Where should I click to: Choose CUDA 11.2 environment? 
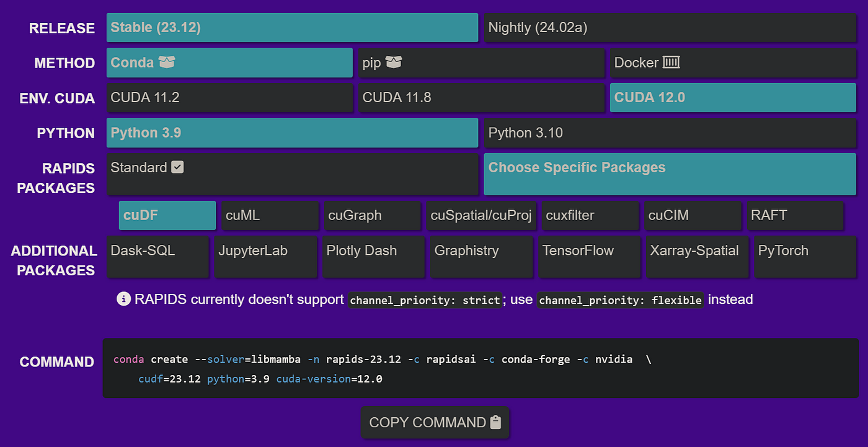(229, 98)
